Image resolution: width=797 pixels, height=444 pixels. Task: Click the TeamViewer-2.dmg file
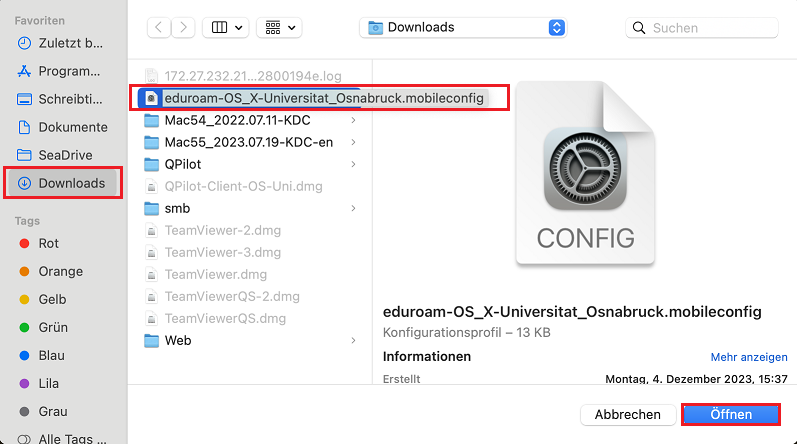click(x=249, y=230)
